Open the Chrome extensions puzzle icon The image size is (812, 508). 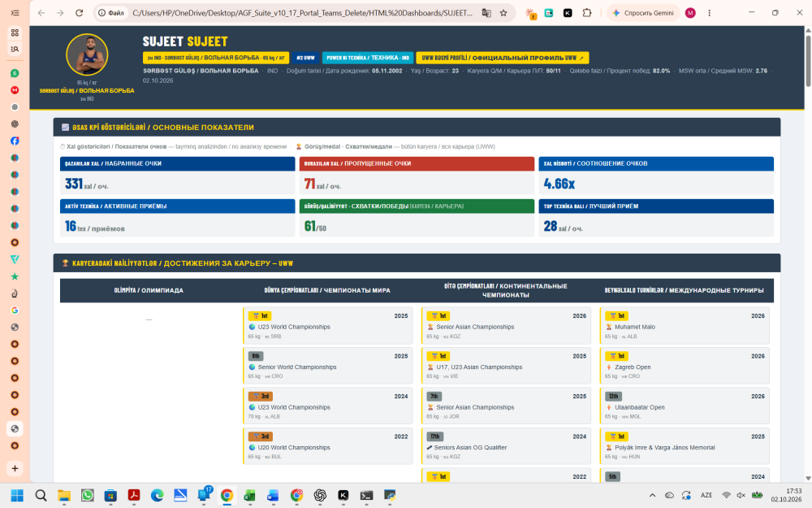point(587,13)
